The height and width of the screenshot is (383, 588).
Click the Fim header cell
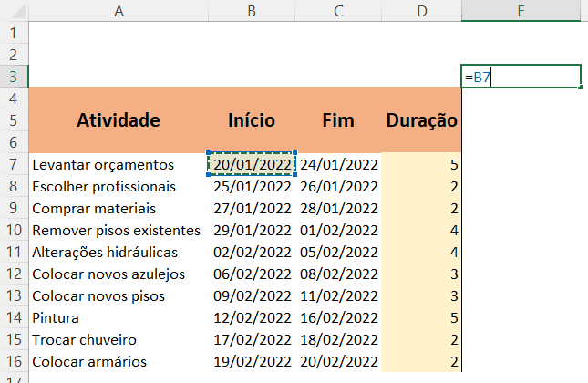[338, 120]
